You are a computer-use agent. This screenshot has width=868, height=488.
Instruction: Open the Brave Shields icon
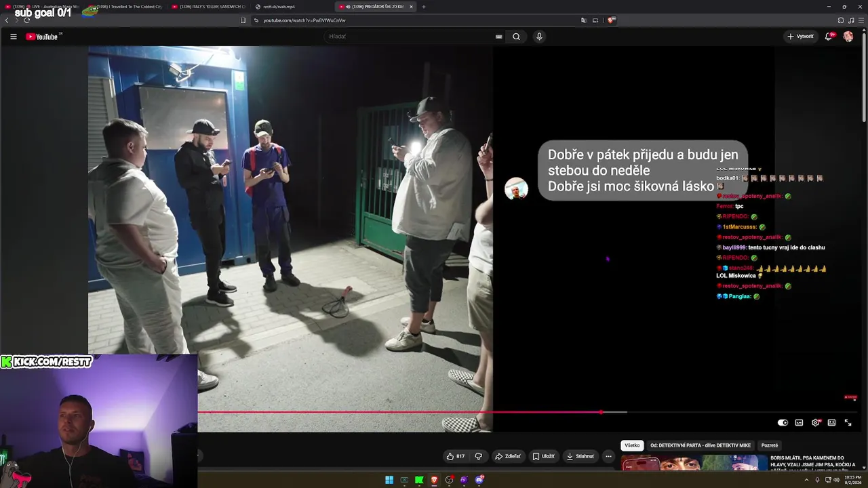pos(611,20)
